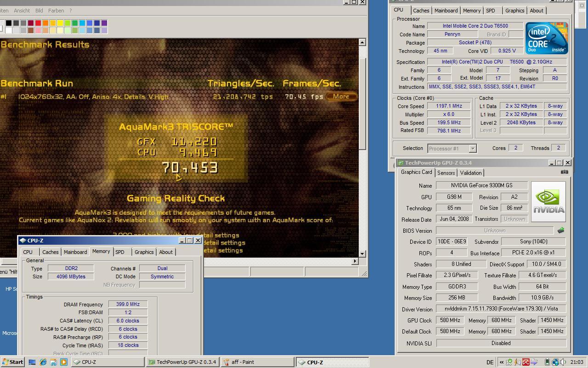The image size is (588, 368).
Task: Click the GPU-Z BIOS save icon
Action: [x=560, y=230]
